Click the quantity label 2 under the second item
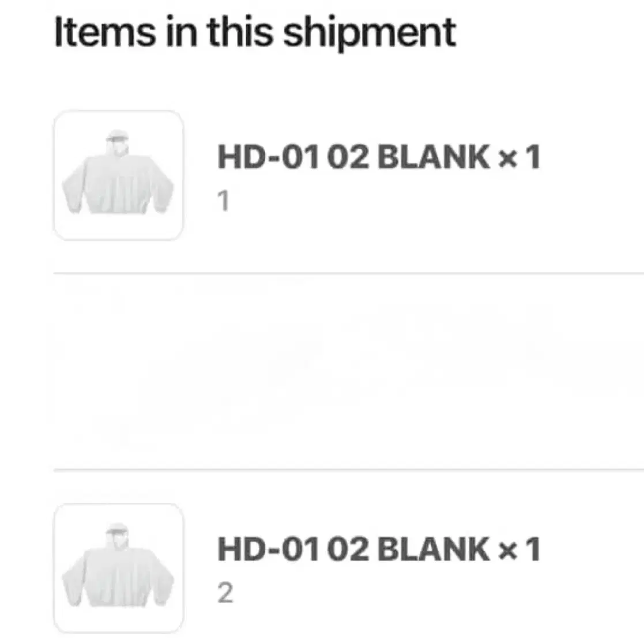Image resolution: width=644 pixels, height=644 pixels. tap(225, 593)
